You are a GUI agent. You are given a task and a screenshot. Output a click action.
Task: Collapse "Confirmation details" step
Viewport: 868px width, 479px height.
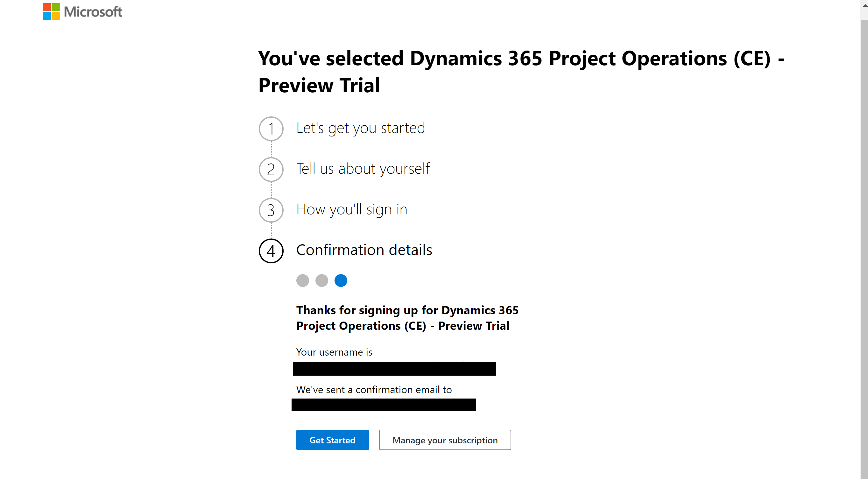coord(364,250)
